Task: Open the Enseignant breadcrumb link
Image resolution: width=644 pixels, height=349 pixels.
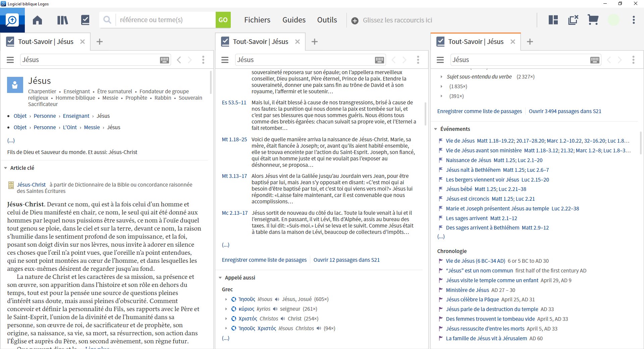Action: pyautogui.click(x=76, y=116)
